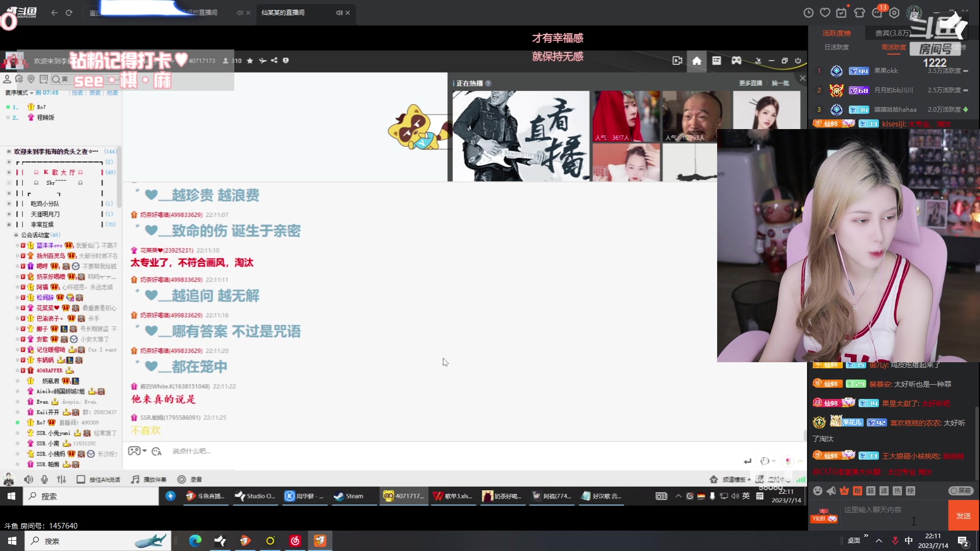This screenshot has height=551, width=980.
Task: Close the 正在热播 panel
Action: [x=802, y=78]
